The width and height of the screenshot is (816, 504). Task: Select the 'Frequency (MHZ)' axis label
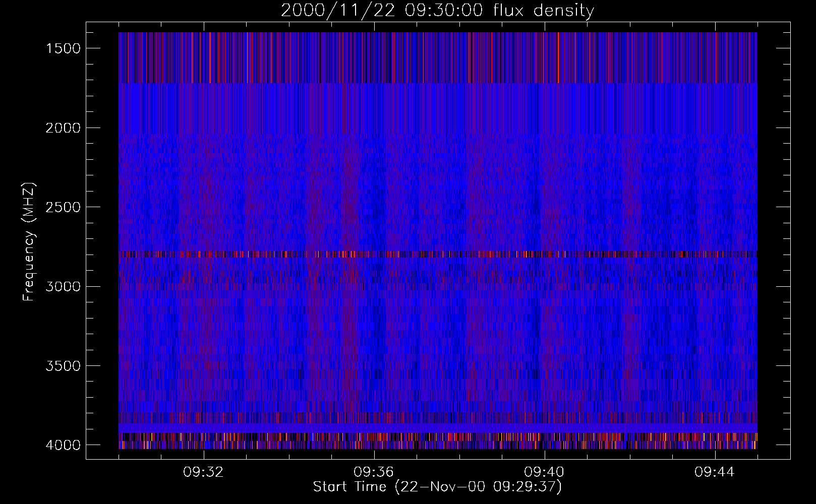pyautogui.click(x=29, y=242)
